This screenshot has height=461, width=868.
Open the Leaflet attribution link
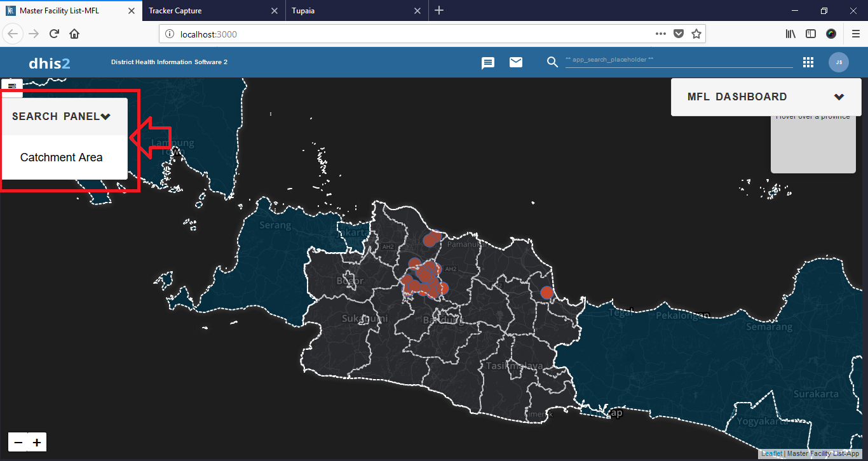click(x=772, y=454)
